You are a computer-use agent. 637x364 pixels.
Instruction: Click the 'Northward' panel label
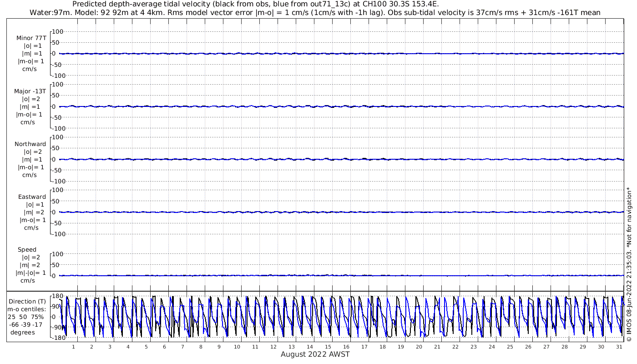[30, 144]
